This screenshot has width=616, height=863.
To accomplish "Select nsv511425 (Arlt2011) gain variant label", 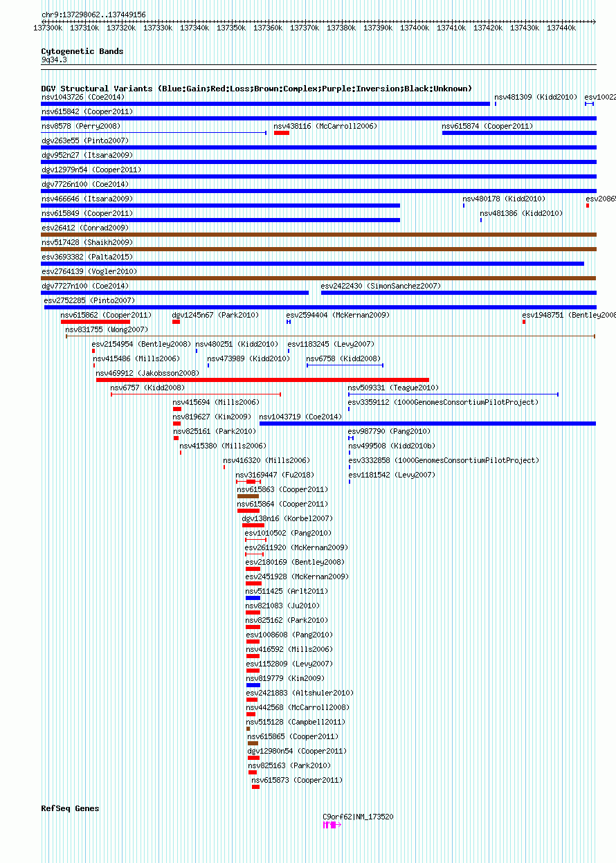I will [287, 591].
